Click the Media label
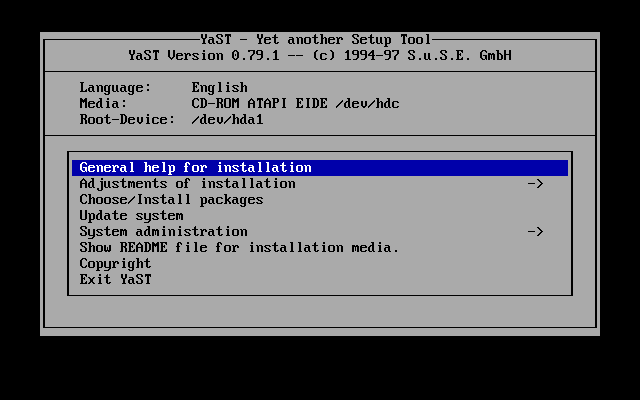 (103, 104)
